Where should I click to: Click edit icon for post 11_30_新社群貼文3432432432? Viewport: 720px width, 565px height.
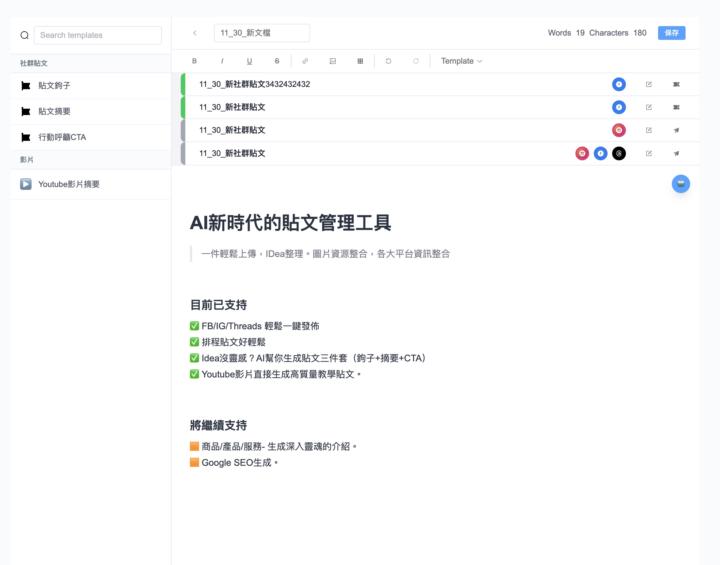(x=649, y=84)
